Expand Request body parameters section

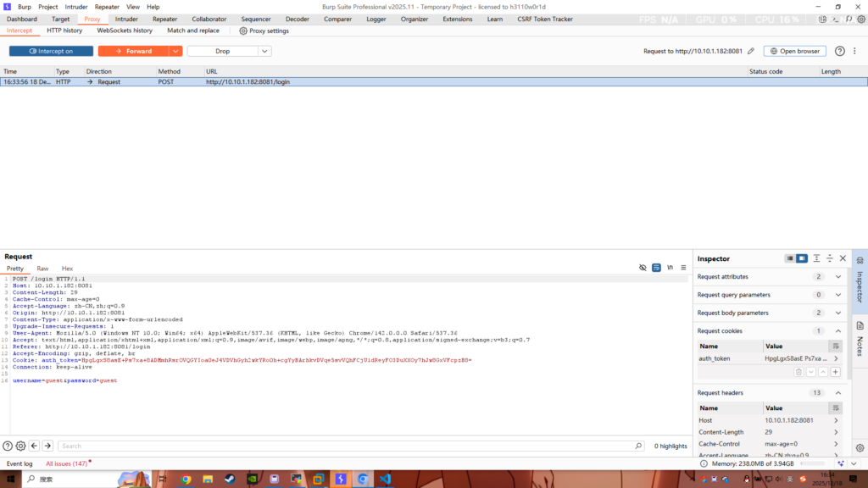tap(838, 313)
